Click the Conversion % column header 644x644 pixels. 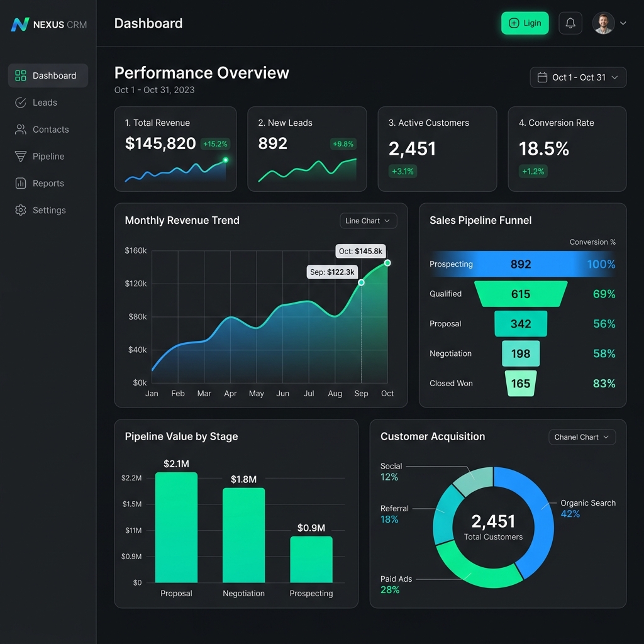coord(592,242)
